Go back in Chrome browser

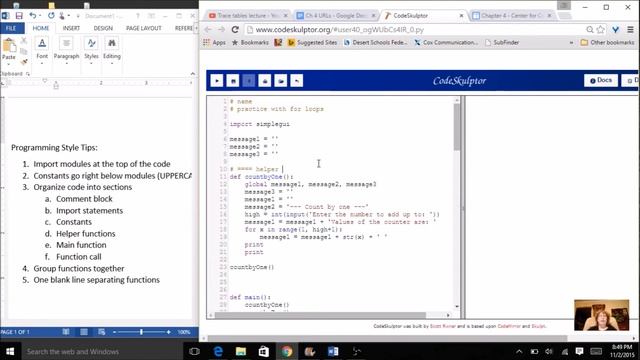click(208, 29)
